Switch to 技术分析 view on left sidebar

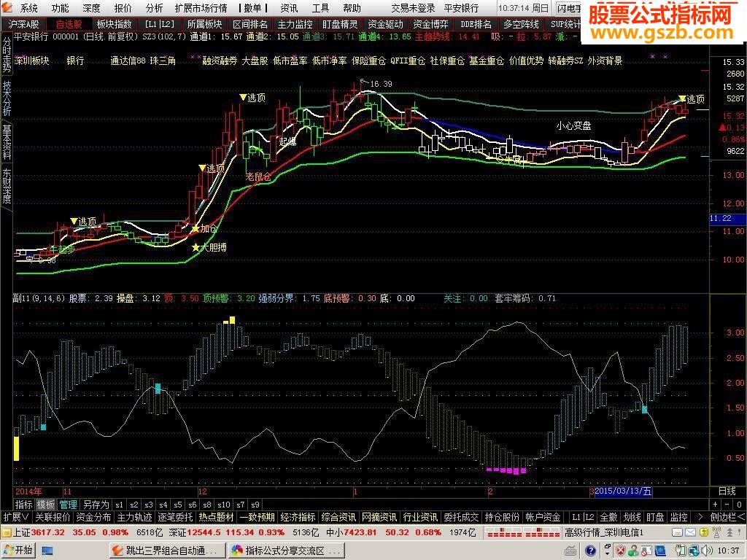coord(6,99)
